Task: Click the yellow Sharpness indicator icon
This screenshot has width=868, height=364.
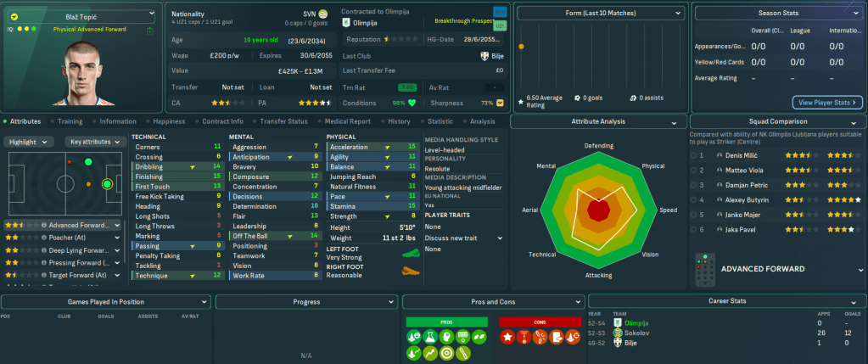Action: [500, 103]
